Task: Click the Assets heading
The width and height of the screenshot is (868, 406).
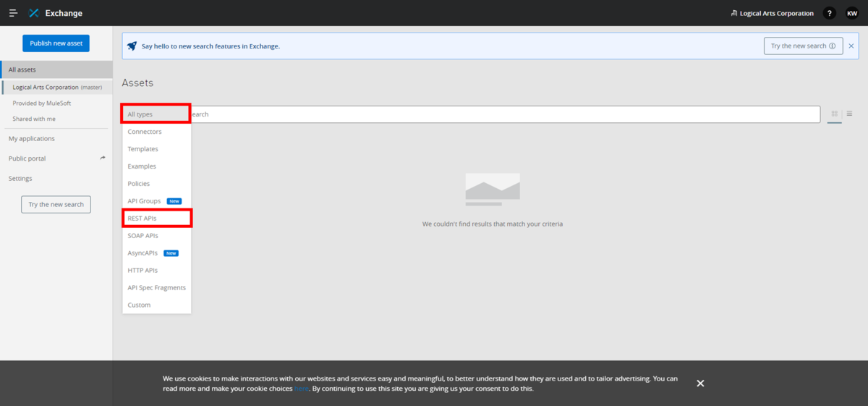Action: tap(137, 83)
